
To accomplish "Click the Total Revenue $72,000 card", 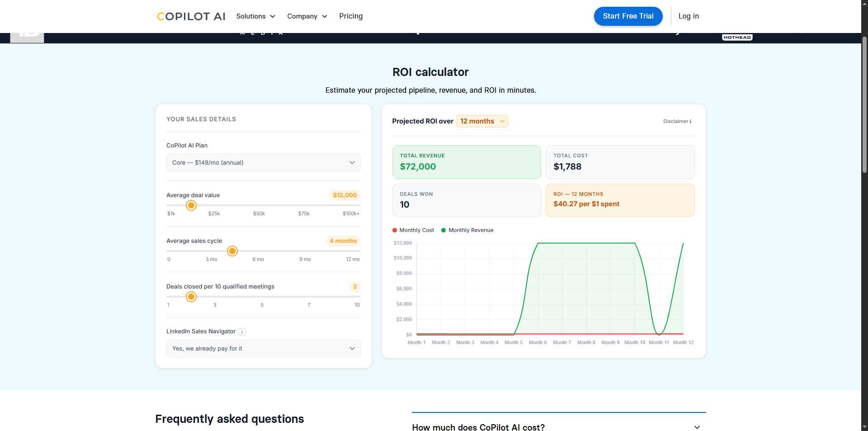I will [x=467, y=162].
